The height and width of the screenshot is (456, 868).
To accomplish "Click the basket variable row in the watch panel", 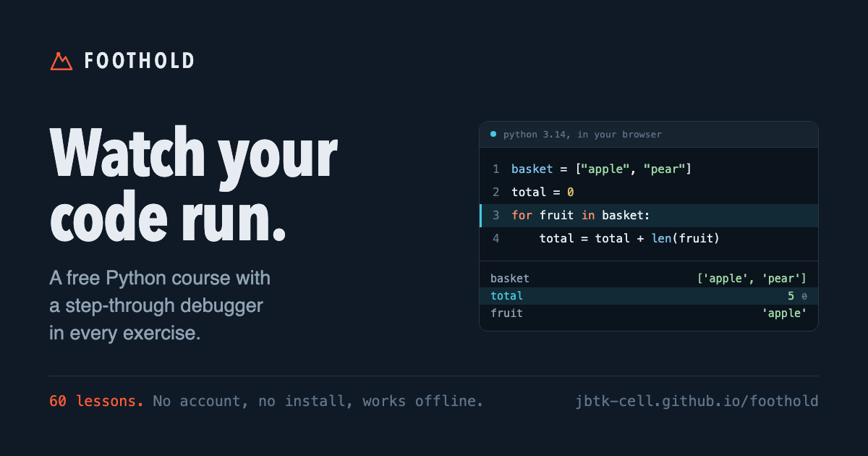I will pyautogui.click(x=649, y=279).
